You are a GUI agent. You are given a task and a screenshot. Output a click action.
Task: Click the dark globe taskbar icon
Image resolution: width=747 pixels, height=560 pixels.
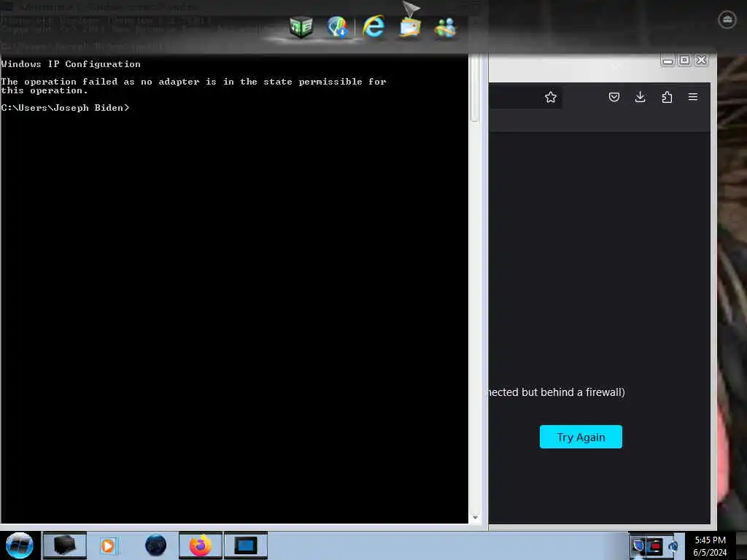[x=156, y=545]
